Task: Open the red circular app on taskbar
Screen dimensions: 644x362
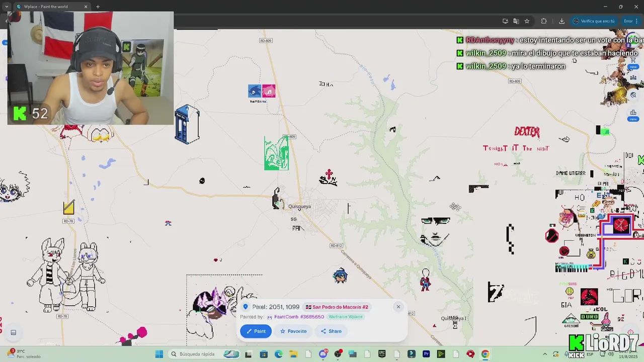Action: click(x=470, y=354)
